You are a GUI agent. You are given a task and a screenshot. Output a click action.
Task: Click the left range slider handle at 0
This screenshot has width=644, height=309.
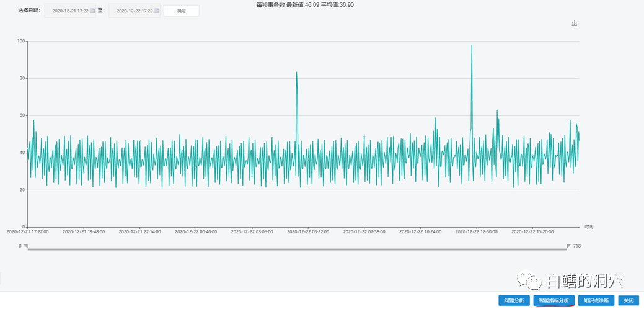point(26,246)
